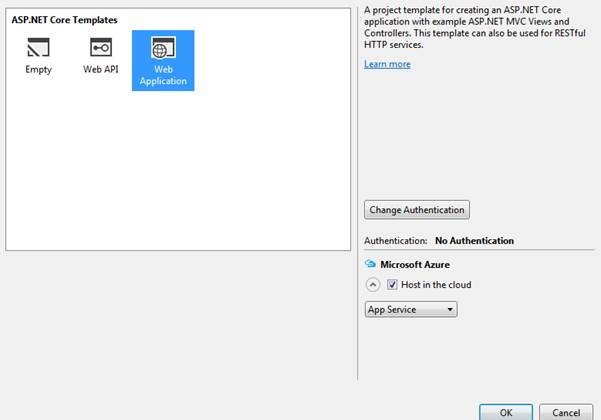The height and width of the screenshot is (420, 601).
Task: Click the Cancel button
Action: (566, 412)
